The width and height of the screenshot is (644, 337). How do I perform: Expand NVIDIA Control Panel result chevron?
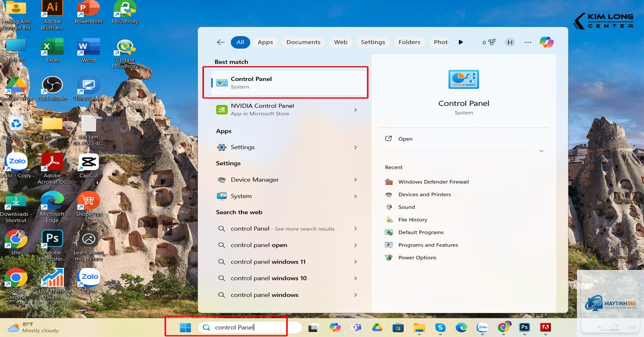pos(355,109)
